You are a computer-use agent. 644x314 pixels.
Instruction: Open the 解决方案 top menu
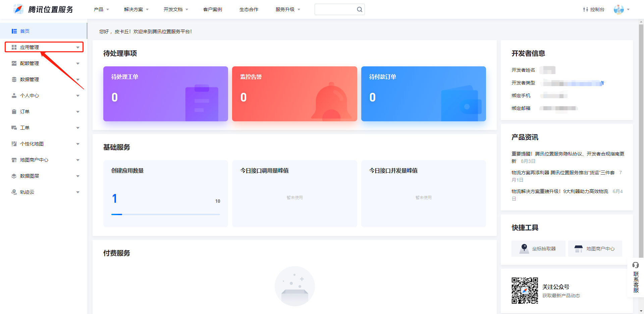[x=136, y=9]
